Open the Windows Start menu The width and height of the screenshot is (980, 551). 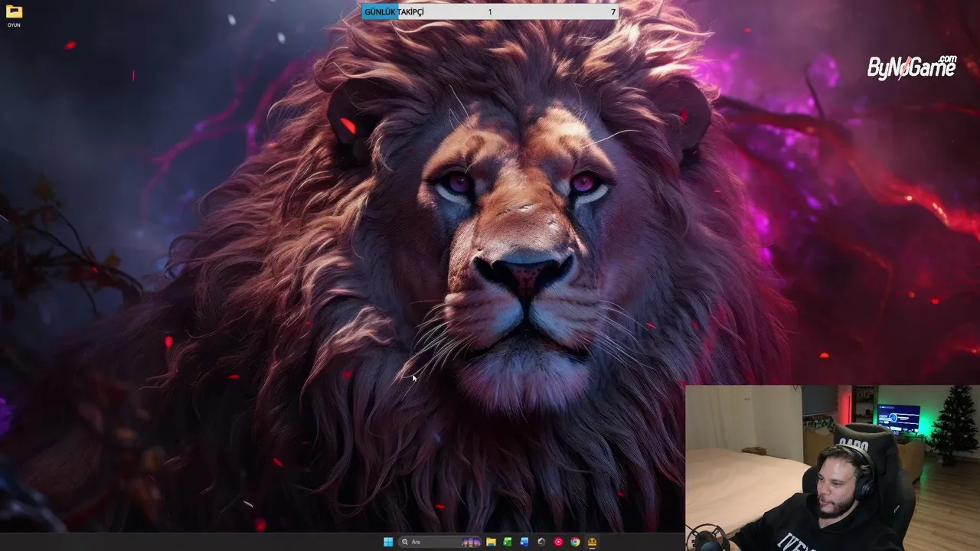click(x=388, y=542)
